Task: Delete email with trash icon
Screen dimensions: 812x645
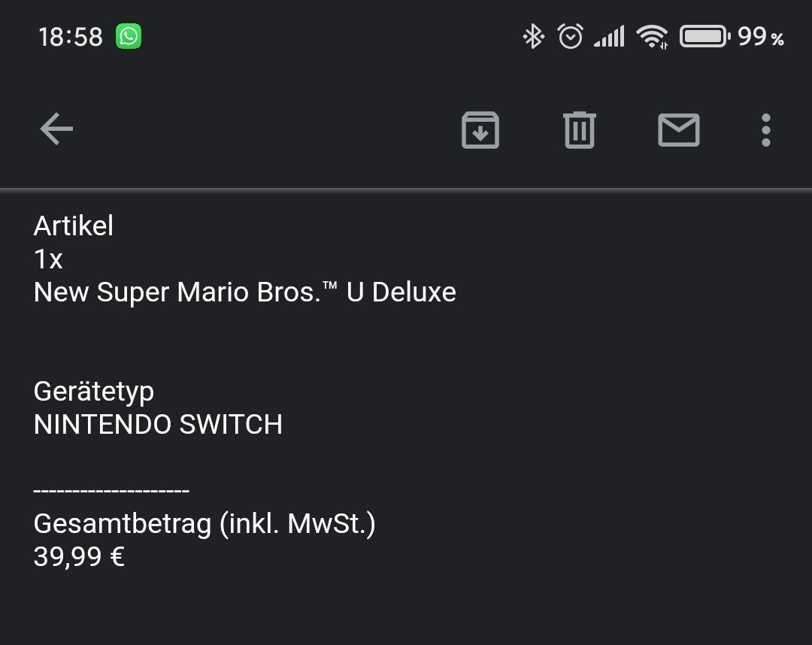Action: click(580, 130)
